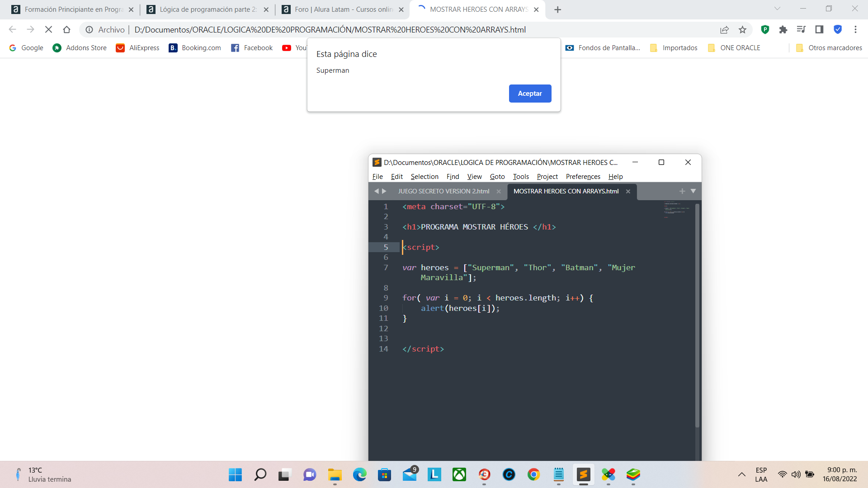Open the Preferences menu in Sublime Text

click(x=583, y=177)
